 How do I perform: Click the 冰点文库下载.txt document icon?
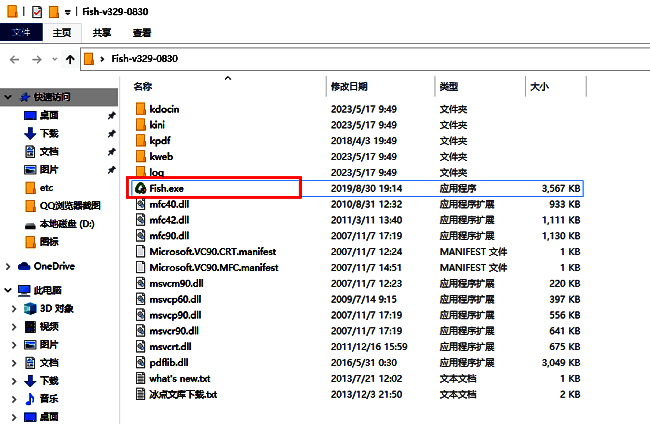click(141, 394)
